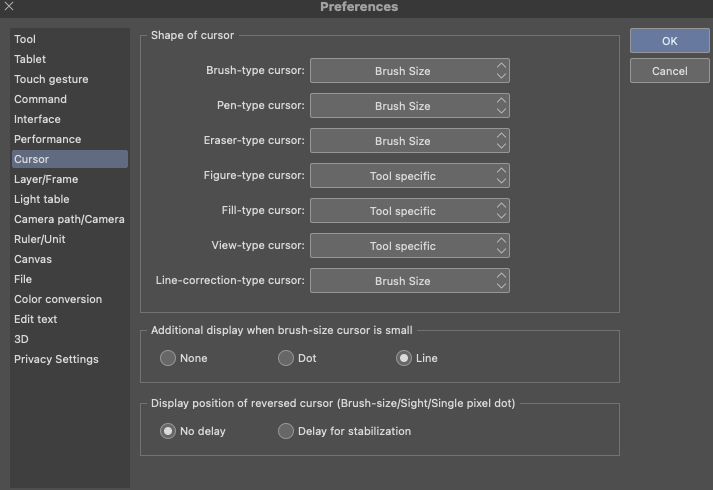Open the 3D preferences category

point(70,339)
